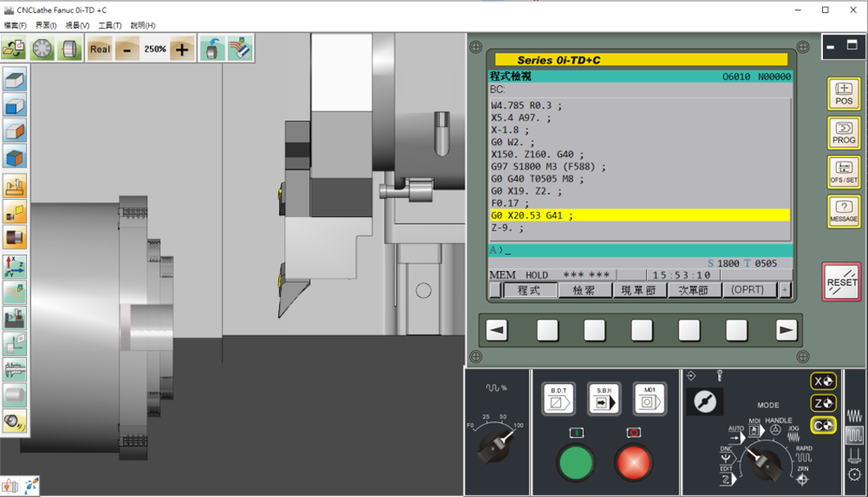Select the side view cube icon
868x497 pixels.
coord(15,132)
